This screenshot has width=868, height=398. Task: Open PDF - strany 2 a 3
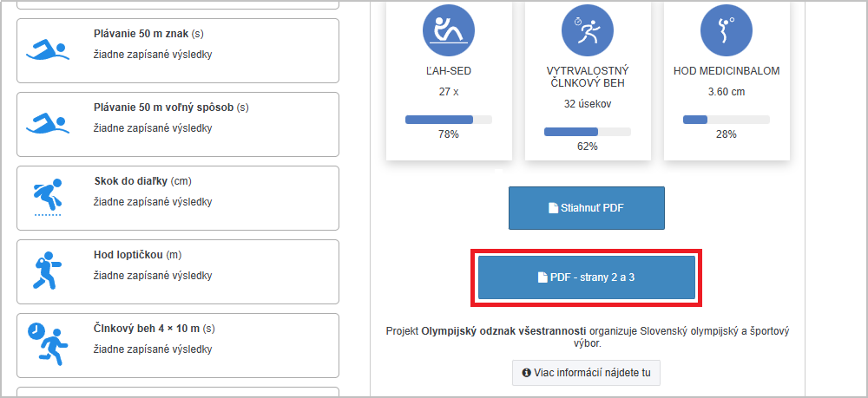[x=586, y=277]
